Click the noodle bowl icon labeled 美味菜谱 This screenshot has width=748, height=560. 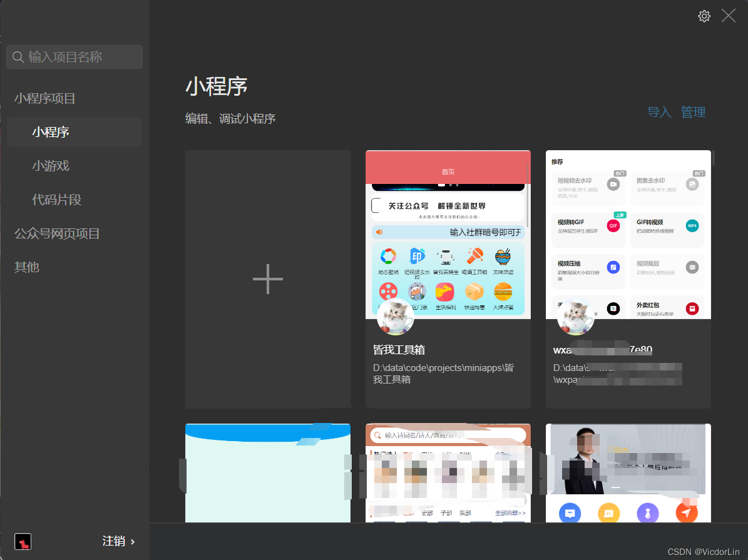(x=503, y=255)
